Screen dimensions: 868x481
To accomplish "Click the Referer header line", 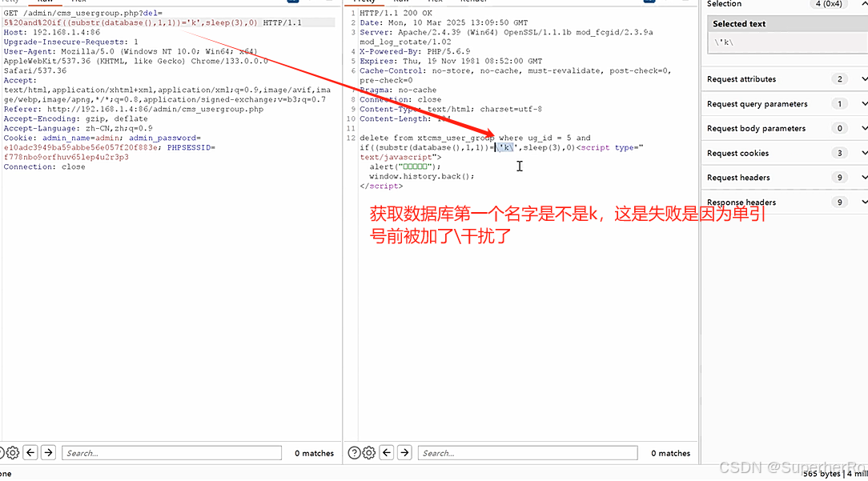I will [x=134, y=109].
